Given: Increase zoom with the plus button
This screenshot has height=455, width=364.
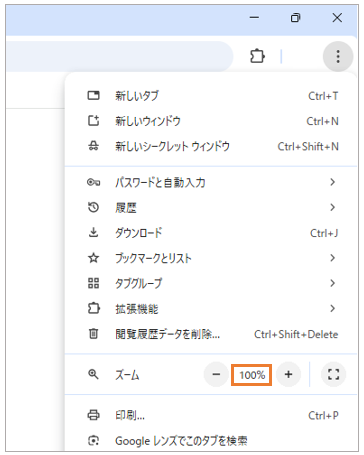Looking at the screenshot, I should pyautogui.click(x=289, y=374).
